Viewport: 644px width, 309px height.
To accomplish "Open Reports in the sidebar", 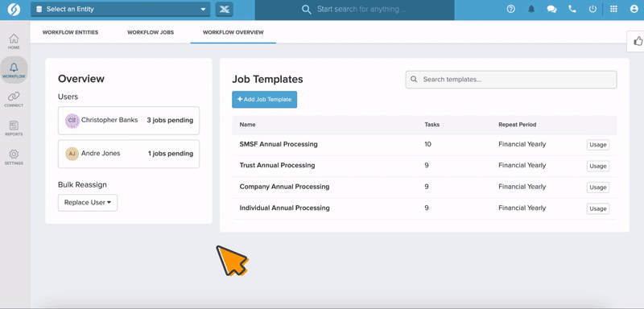I will point(14,128).
